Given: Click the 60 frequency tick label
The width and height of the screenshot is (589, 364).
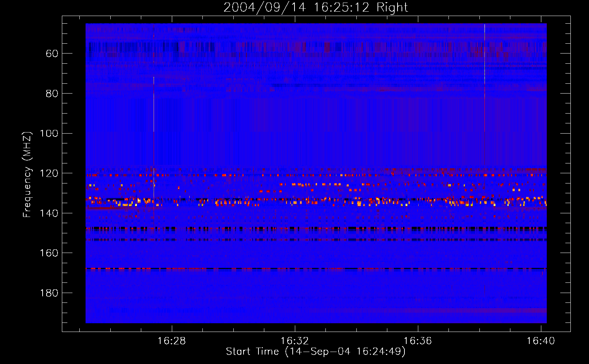Looking at the screenshot, I should coord(52,54).
